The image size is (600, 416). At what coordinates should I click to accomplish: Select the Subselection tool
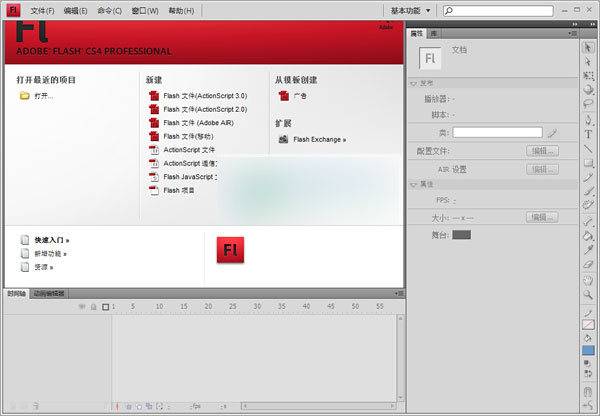pos(589,62)
